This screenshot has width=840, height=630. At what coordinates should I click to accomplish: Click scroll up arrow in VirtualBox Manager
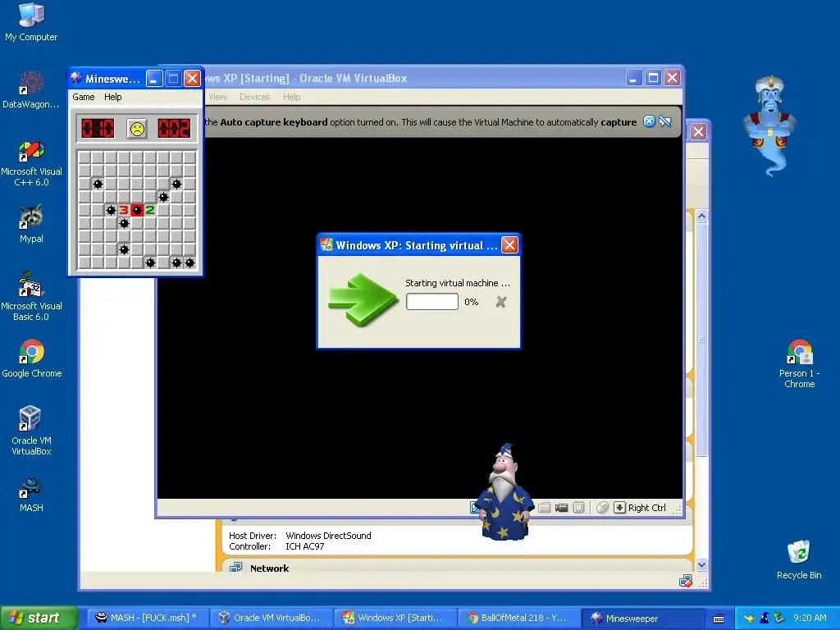(x=702, y=217)
